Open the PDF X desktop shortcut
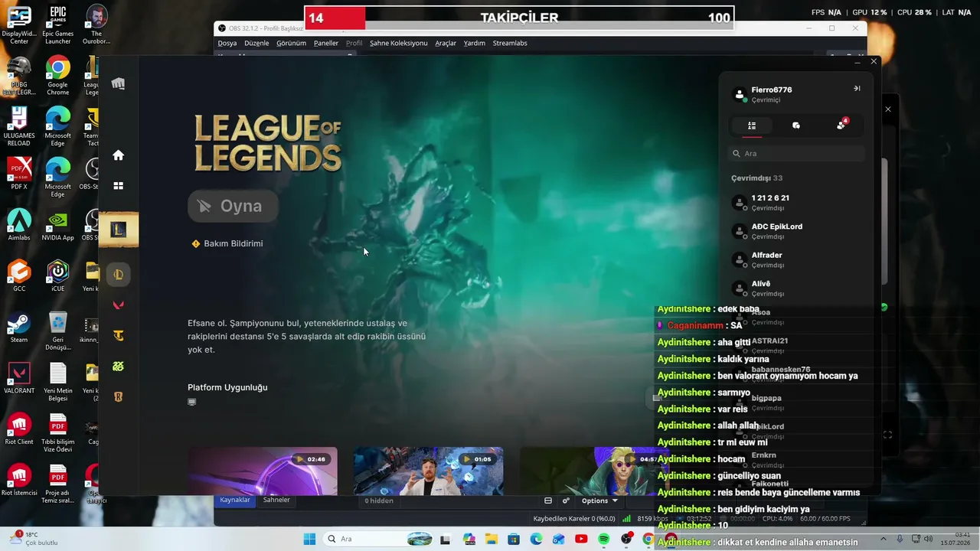 19,174
